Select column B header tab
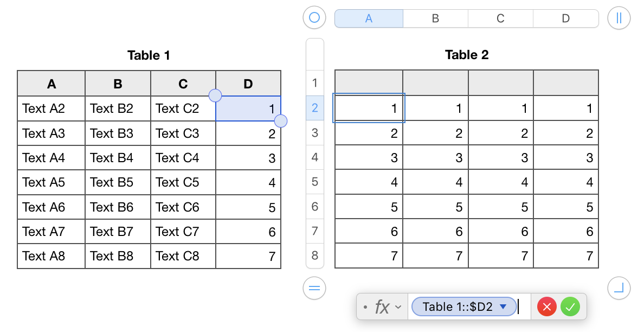This screenshot has width=644, height=332. pyautogui.click(x=435, y=18)
